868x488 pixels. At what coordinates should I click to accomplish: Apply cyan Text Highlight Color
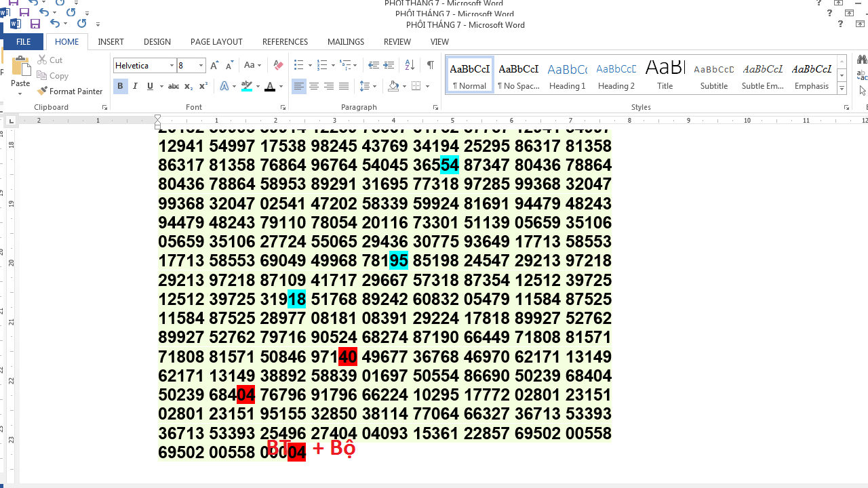click(x=246, y=86)
